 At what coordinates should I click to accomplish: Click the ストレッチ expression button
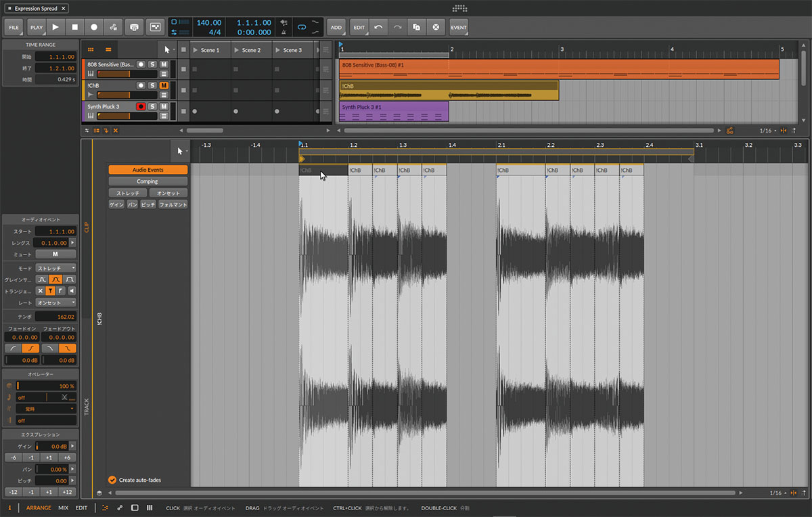coord(127,193)
